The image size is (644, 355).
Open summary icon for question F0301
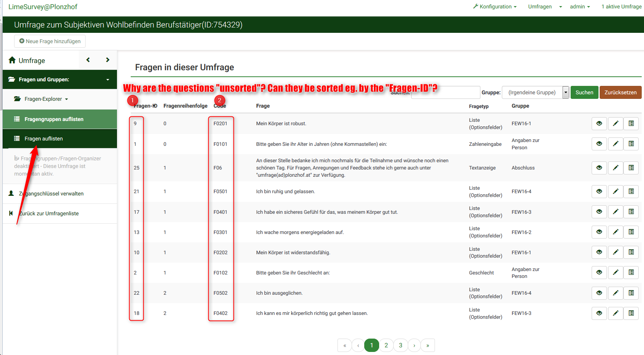point(631,232)
